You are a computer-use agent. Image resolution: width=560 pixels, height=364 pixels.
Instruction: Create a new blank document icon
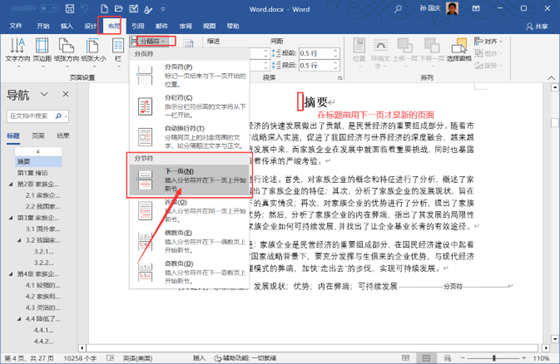pos(104,9)
